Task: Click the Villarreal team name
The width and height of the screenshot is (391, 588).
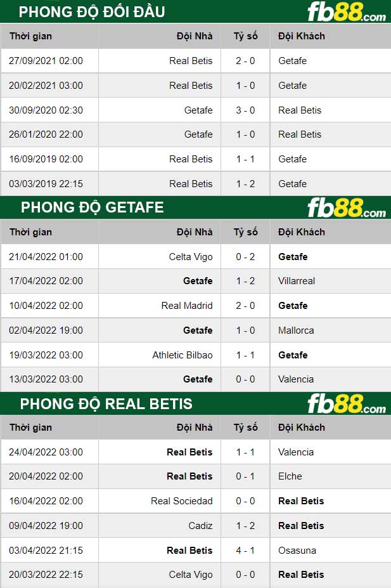Action: point(296,281)
